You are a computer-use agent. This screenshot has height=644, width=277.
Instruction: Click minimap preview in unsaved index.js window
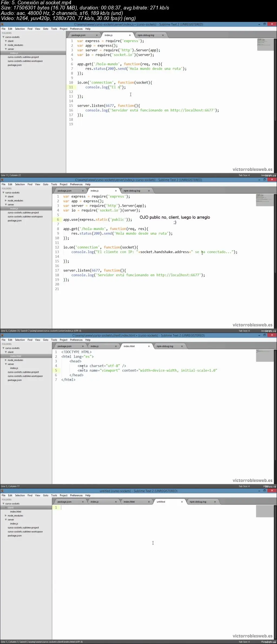265,45
